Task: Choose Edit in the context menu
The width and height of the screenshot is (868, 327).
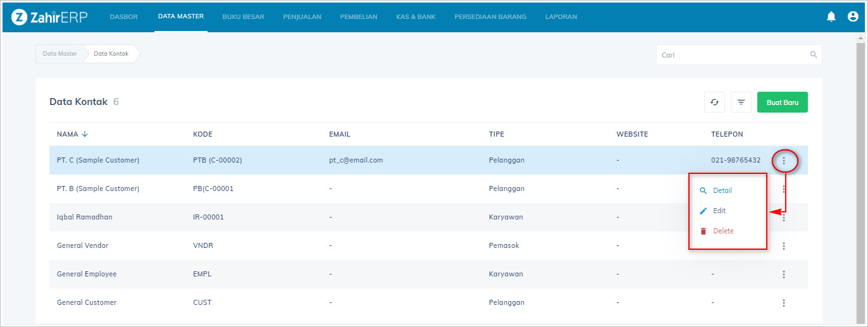Action: (719, 211)
